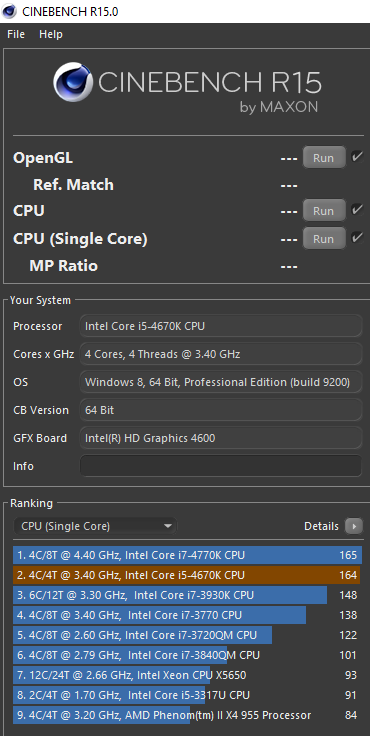The image size is (370, 736).
Task: Click the Processor field showing i5-4670K
Action: tap(221, 326)
